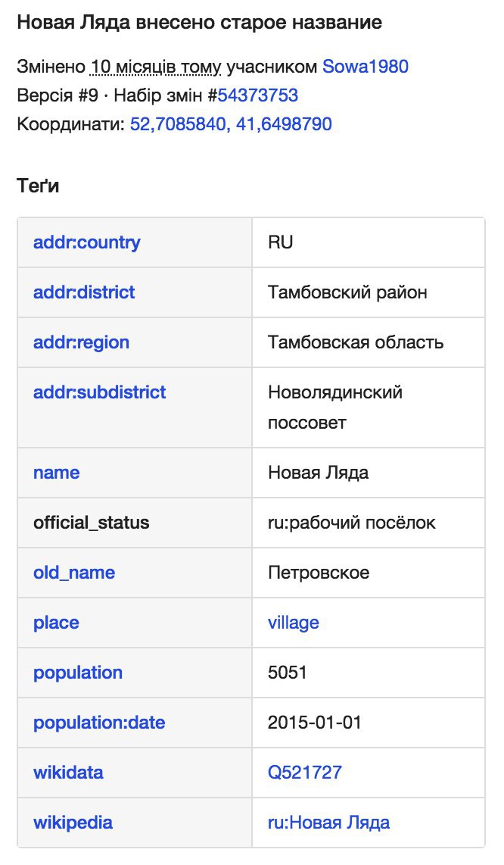Open the place tag key link
The height and width of the screenshot is (865, 504).
[x=56, y=623]
